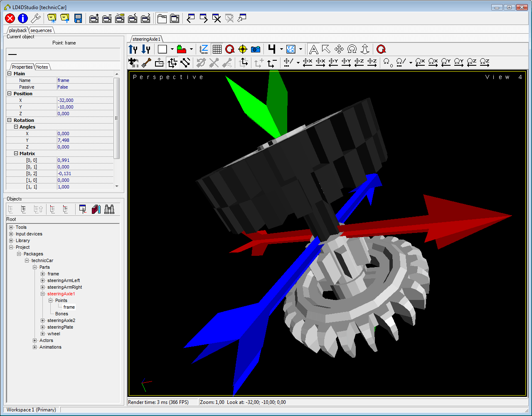This screenshot has height=416, width=532.
Task: Select steeringArmLeft in the tree
Action: point(64,280)
